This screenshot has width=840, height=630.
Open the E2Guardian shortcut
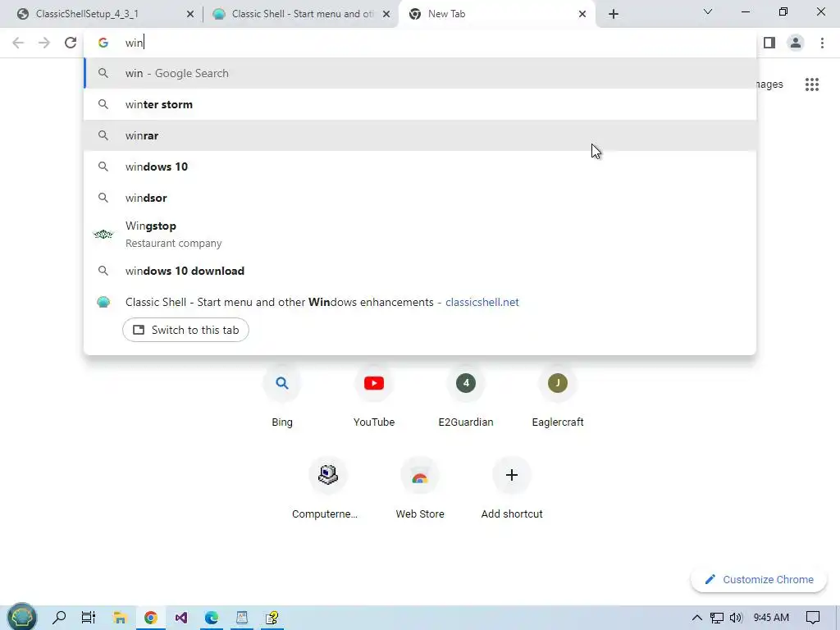pyautogui.click(x=466, y=396)
